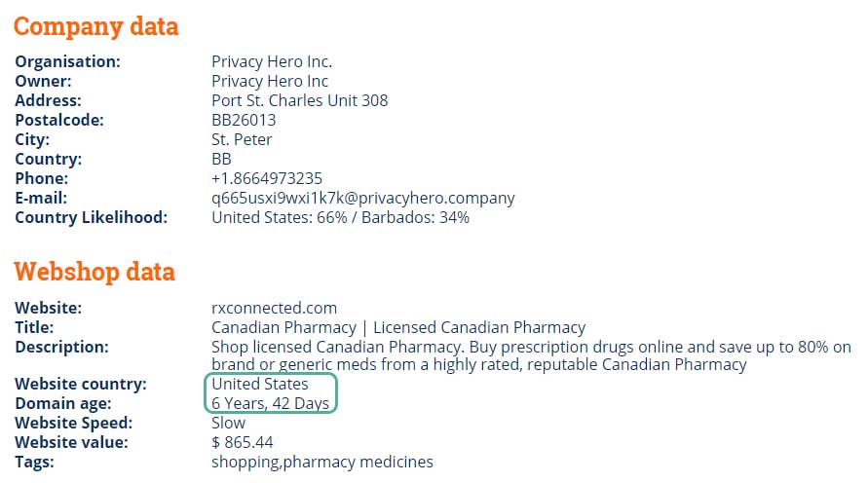
Task: Click the shopping,pharmacy medicines tags
Action: point(322,463)
